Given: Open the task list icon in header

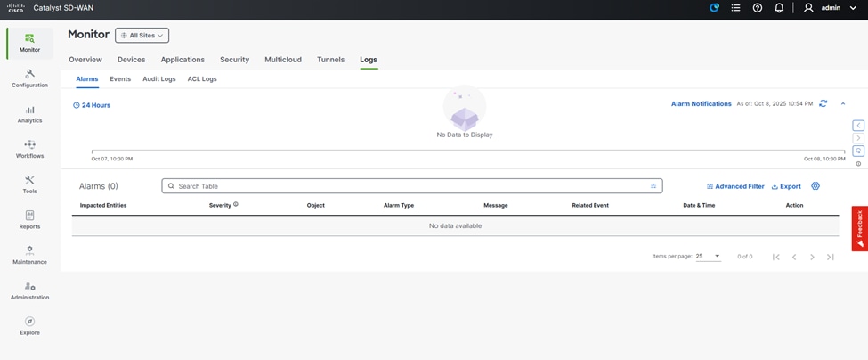Looking at the screenshot, I should (x=735, y=8).
